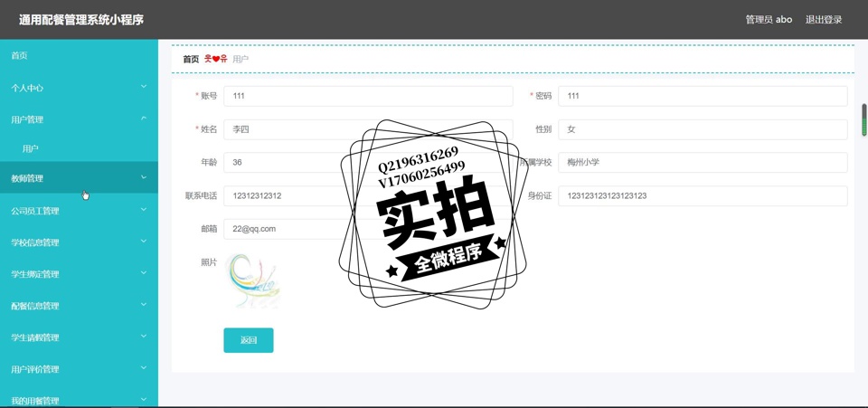
Task: Click the 退出登录 link
Action: (824, 20)
